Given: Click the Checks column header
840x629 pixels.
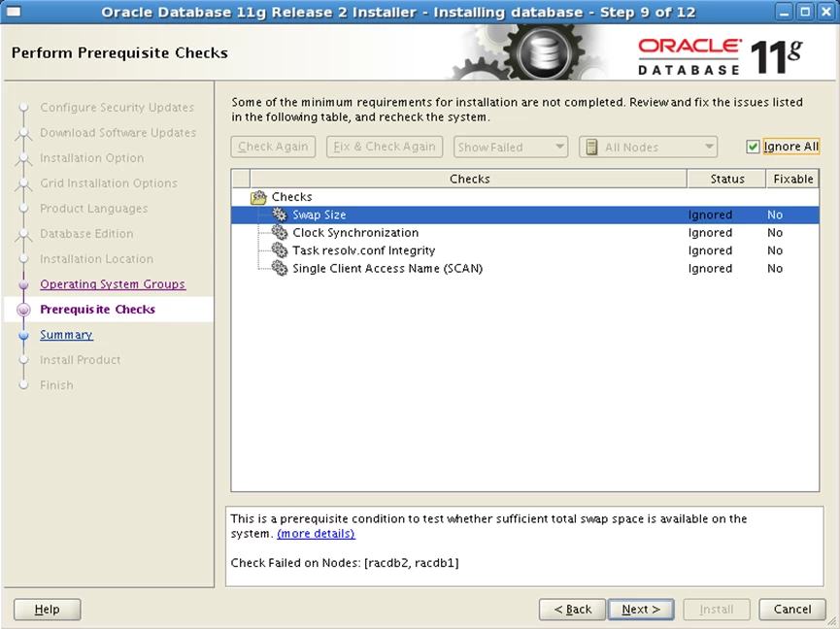Looking at the screenshot, I should pos(469,179).
